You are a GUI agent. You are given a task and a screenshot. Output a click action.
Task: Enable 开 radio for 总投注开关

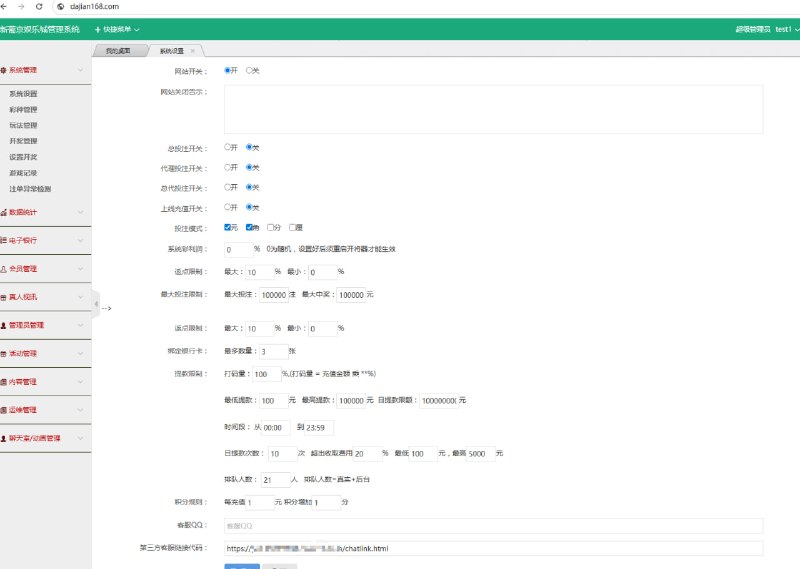[228, 148]
